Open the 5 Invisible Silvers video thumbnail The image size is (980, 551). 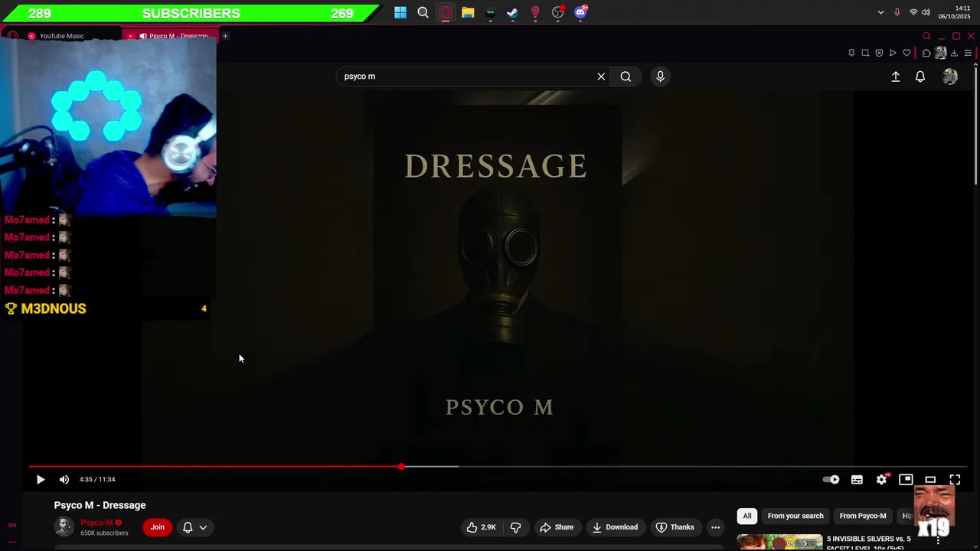[x=779, y=543]
